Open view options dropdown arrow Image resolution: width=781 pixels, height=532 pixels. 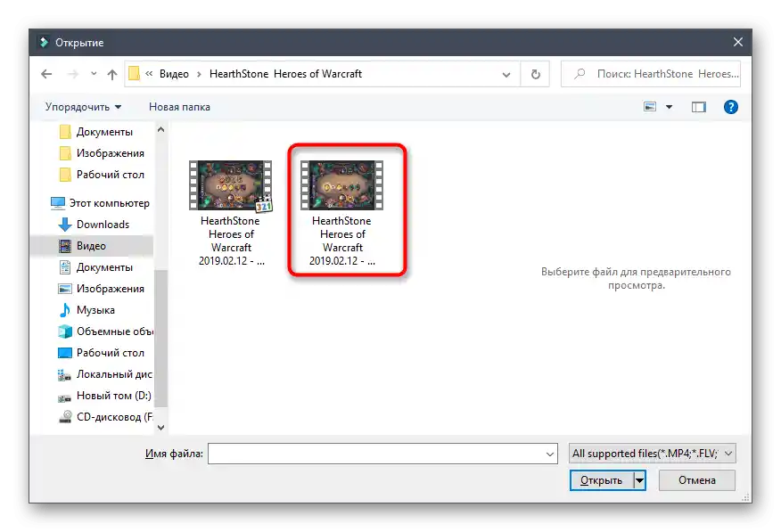669,107
